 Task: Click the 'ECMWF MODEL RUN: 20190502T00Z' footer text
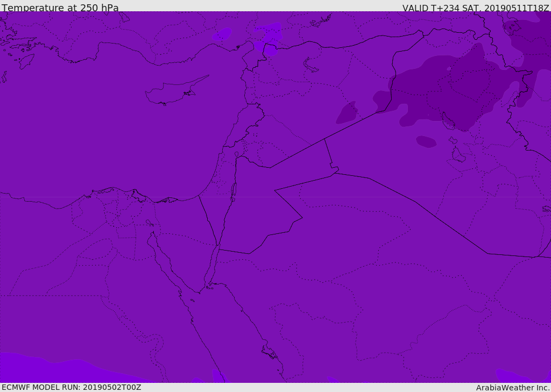[72, 387]
